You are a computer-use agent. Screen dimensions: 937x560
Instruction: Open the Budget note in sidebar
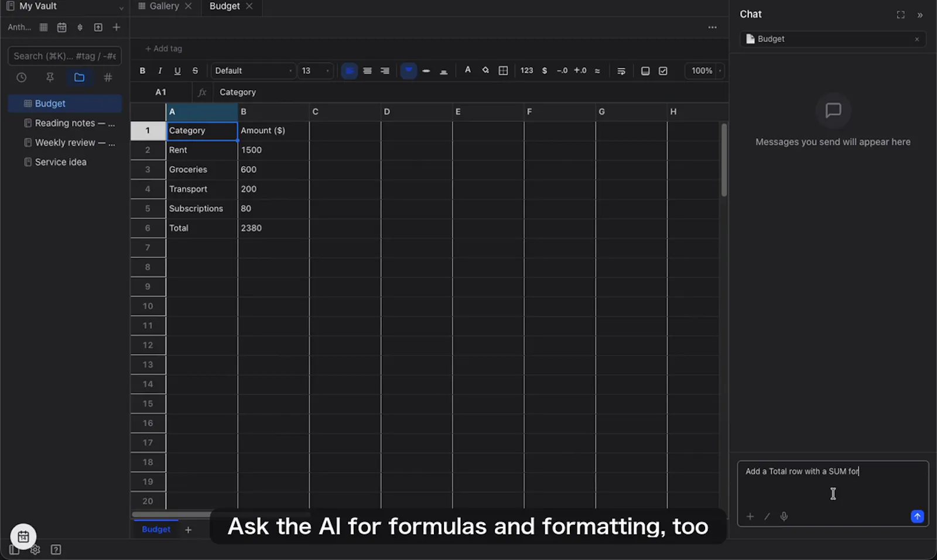tap(65, 104)
